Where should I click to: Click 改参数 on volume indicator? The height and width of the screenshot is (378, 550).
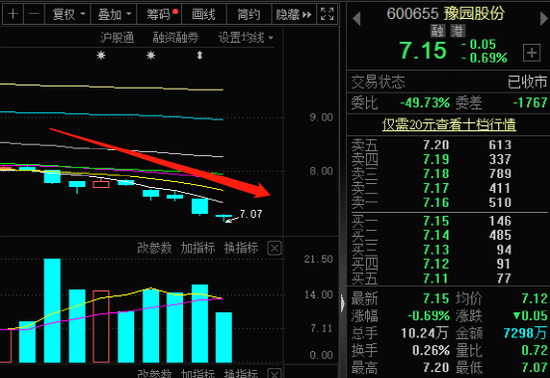[154, 248]
